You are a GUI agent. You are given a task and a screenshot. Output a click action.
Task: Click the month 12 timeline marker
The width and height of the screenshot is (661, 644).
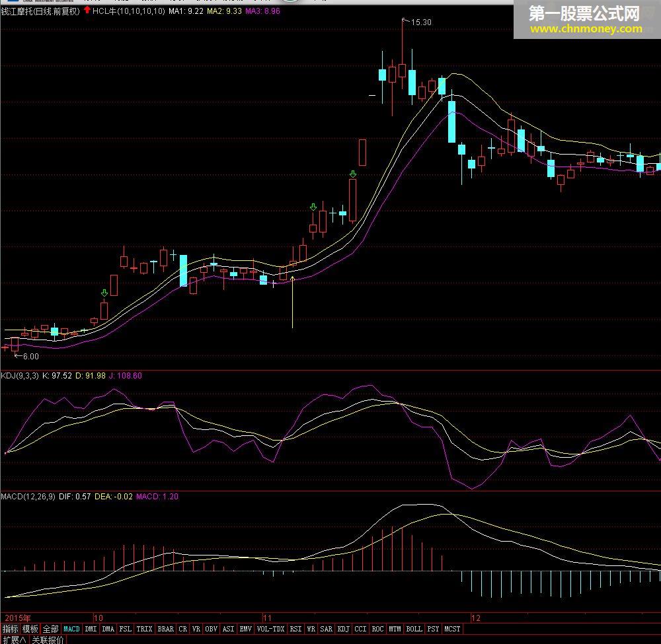[x=475, y=618]
